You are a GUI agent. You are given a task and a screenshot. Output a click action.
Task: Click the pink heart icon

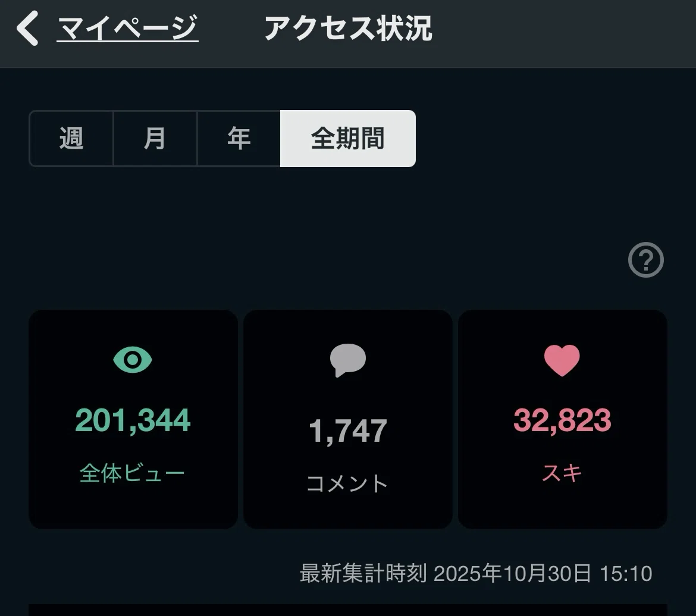(x=562, y=360)
